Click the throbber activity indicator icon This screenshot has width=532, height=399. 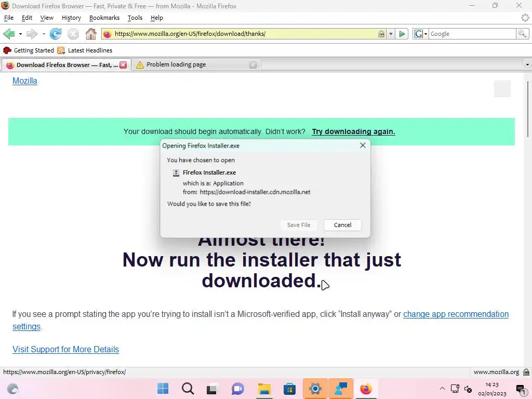(525, 18)
